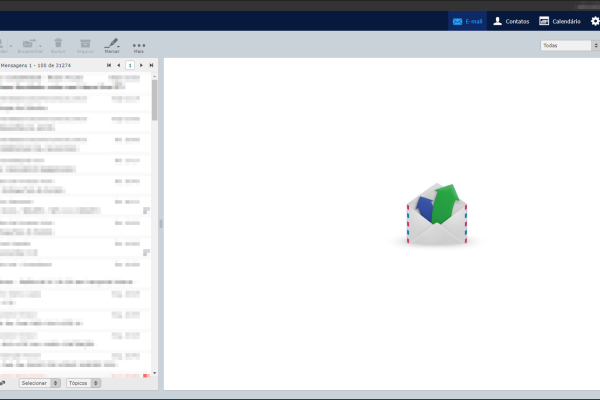Open the Marcar pencil tool
This screenshot has height=400, width=600.
pos(112,44)
